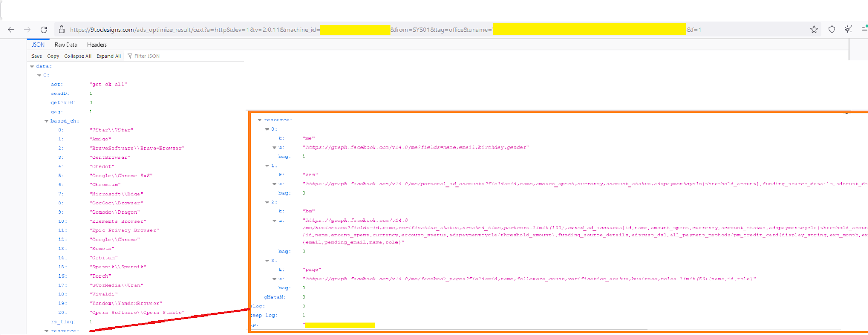Image resolution: width=868 pixels, height=335 pixels.
Task: Select the "ads" k value in the inset
Action: [310, 175]
